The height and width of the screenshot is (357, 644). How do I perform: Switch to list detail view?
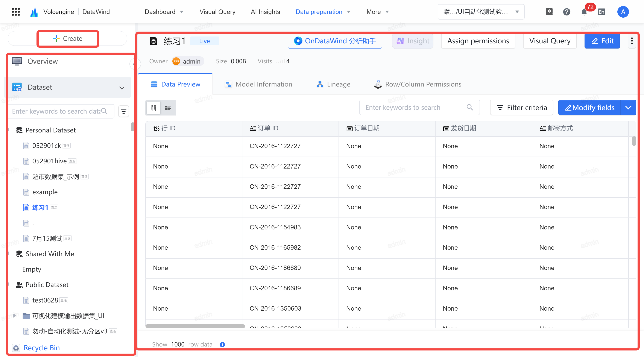[168, 108]
